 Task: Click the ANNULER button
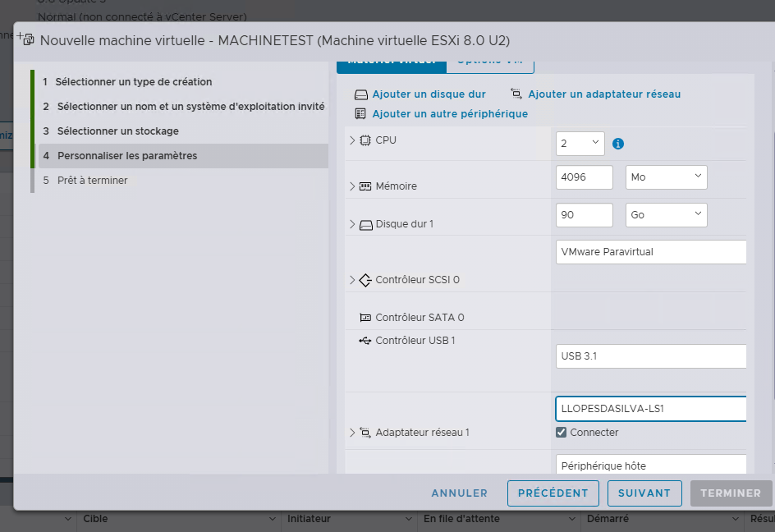459,493
